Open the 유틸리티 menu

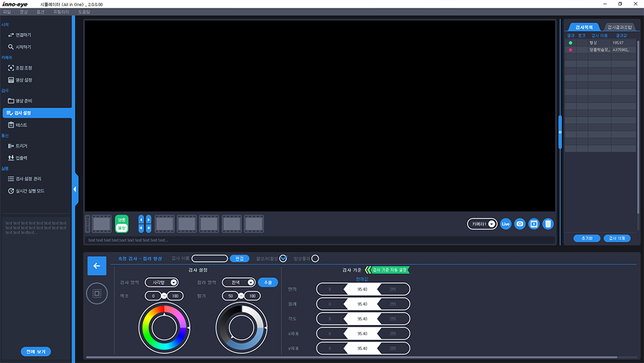tap(61, 12)
